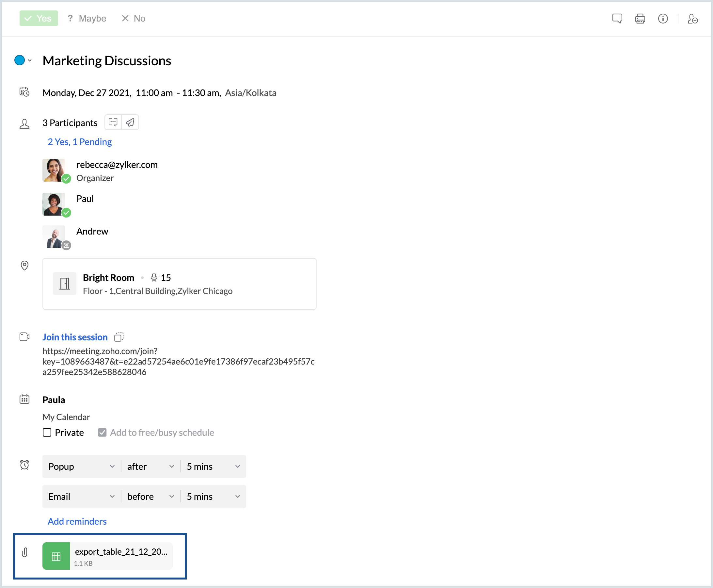Click the paper plane email participants icon
The width and height of the screenshot is (713, 588).
point(130,122)
